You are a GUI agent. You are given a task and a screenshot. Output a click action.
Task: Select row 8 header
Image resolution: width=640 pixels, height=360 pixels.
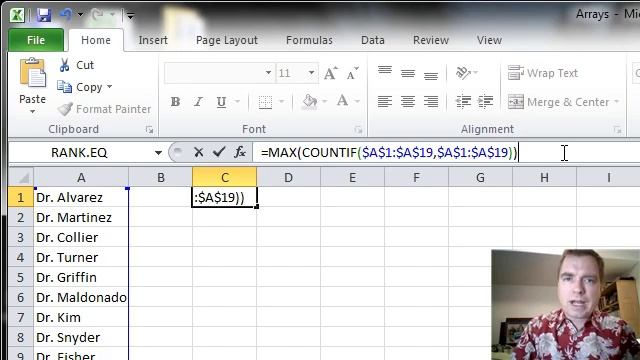pyautogui.click(x=20, y=338)
